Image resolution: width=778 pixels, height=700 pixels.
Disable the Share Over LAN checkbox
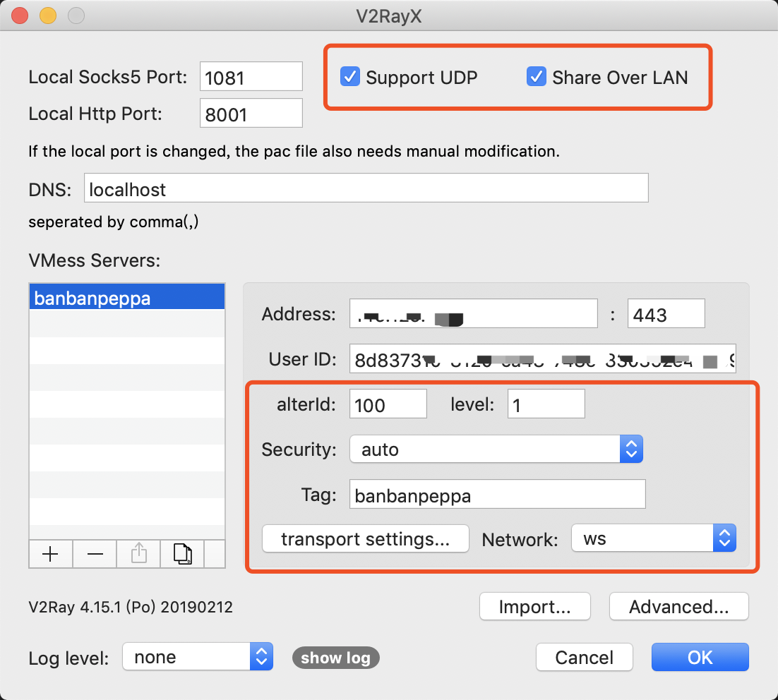pyautogui.click(x=537, y=77)
